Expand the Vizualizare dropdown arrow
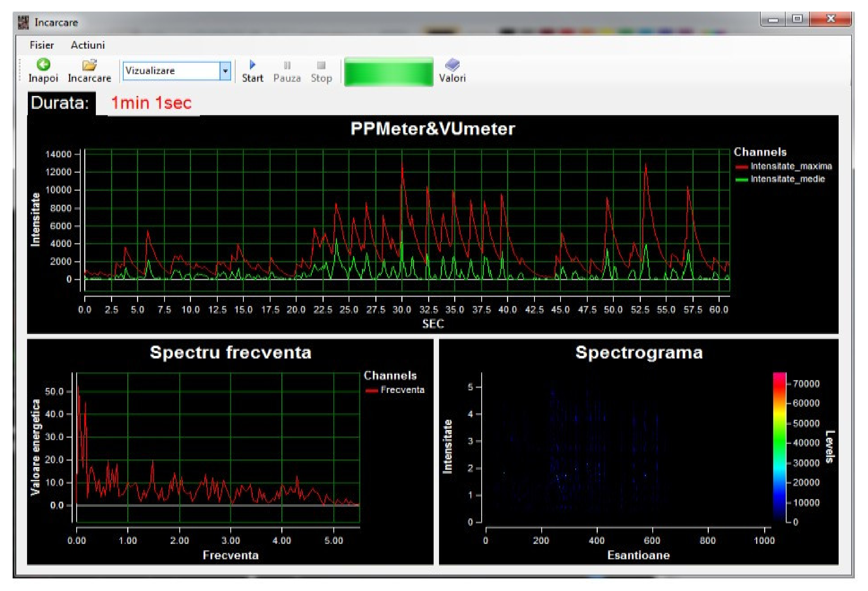This screenshot has height=591, width=868. point(225,71)
